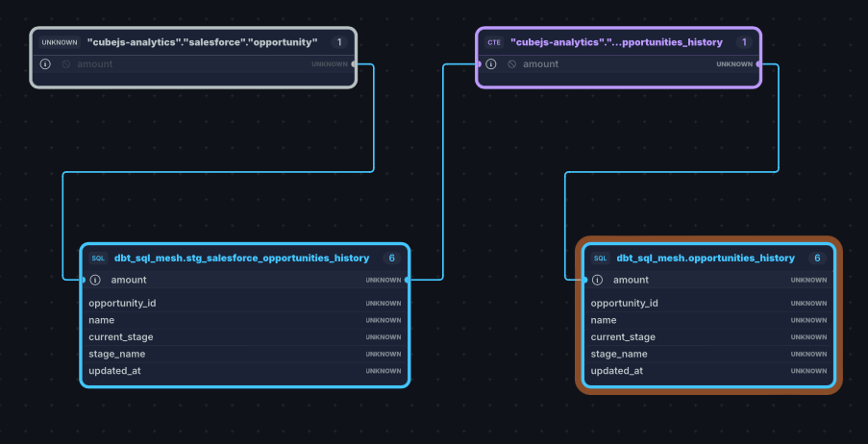The image size is (868, 444).
Task: Select name column in stg_salesforce_opportunities_history
Action: point(245,321)
